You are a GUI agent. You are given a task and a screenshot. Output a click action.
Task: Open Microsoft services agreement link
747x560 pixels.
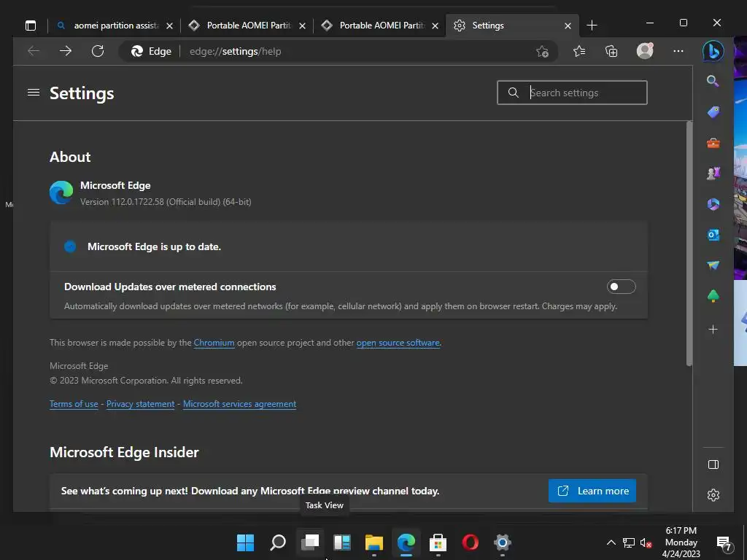tap(239, 404)
